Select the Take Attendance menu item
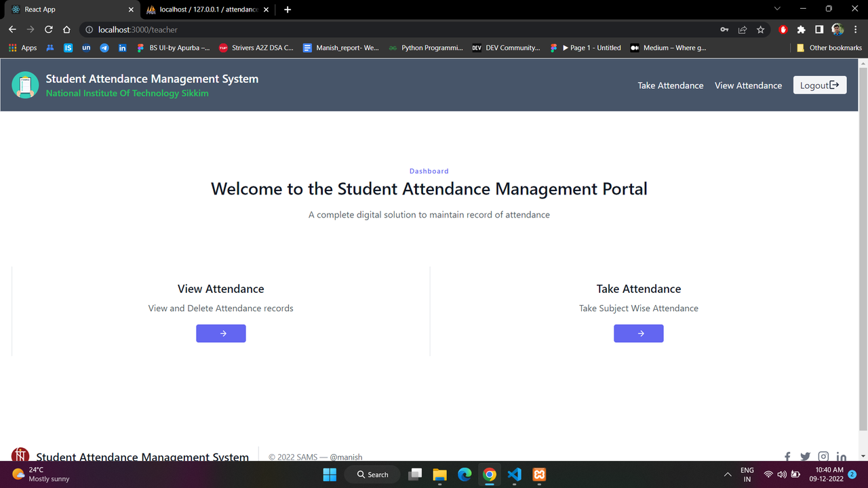Viewport: 868px width, 488px height. pyautogui.click(x=670, y=85)
